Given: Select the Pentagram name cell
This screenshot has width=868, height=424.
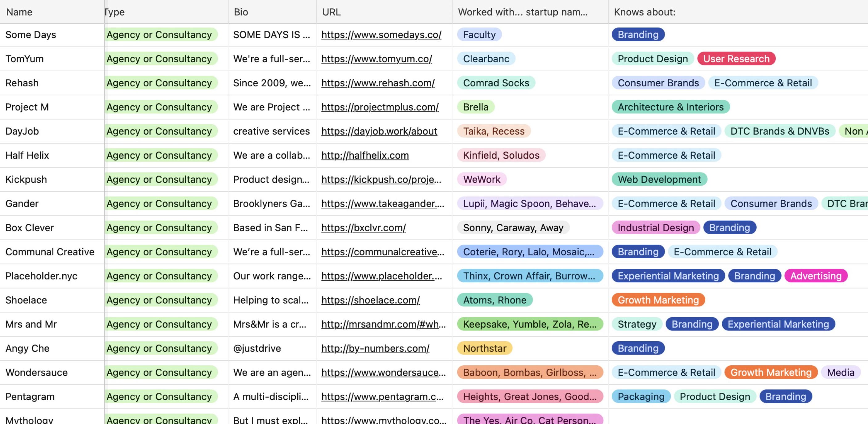Looking at the screenshot, I should [x=52, y=397].
